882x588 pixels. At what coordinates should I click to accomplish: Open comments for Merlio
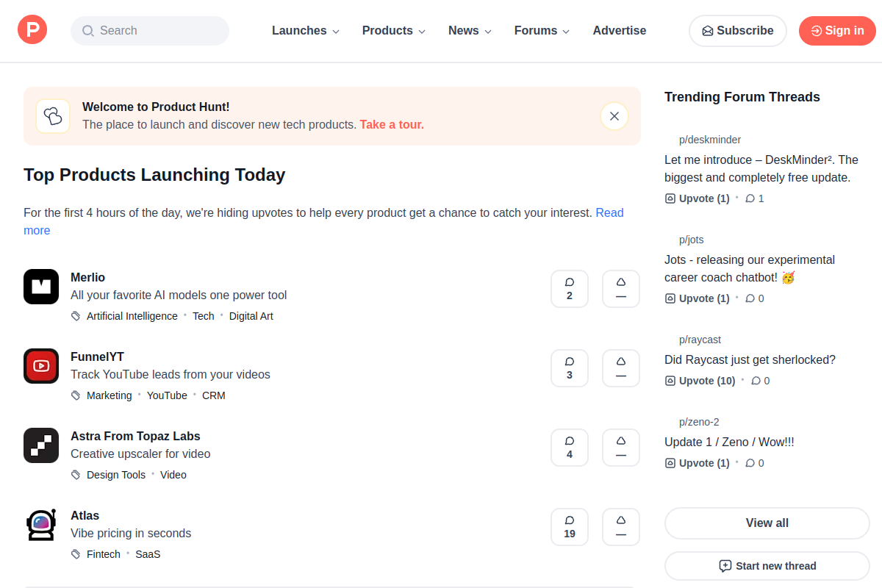(x=570, y=289)
